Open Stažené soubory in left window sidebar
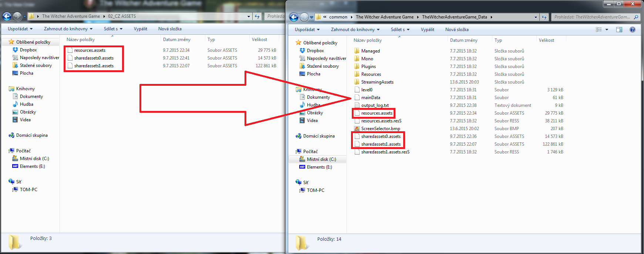 pos(36,65)
